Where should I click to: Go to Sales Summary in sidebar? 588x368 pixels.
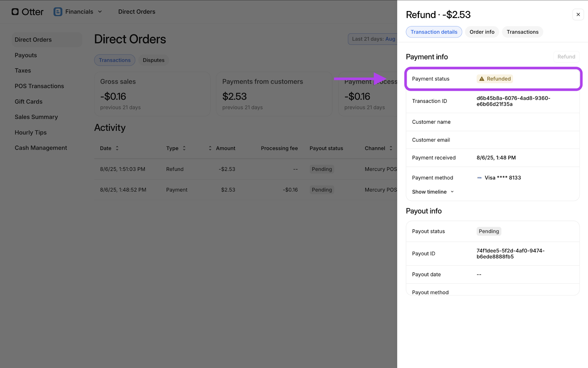tap(36, 117)
